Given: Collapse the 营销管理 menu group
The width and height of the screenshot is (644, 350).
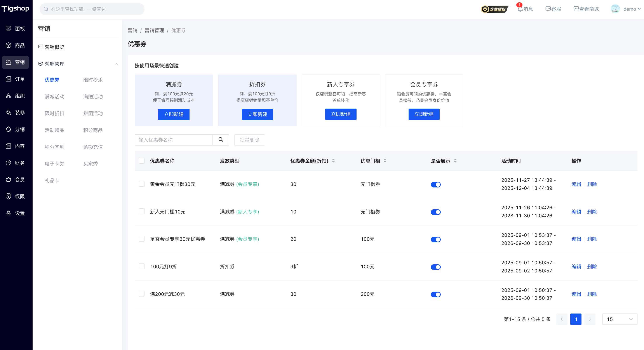Looking at the screenshot, I should tap(116, 64).
